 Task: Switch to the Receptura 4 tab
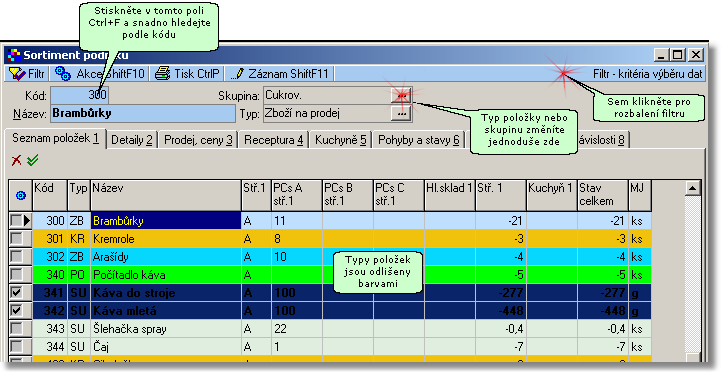pos(274,140)
